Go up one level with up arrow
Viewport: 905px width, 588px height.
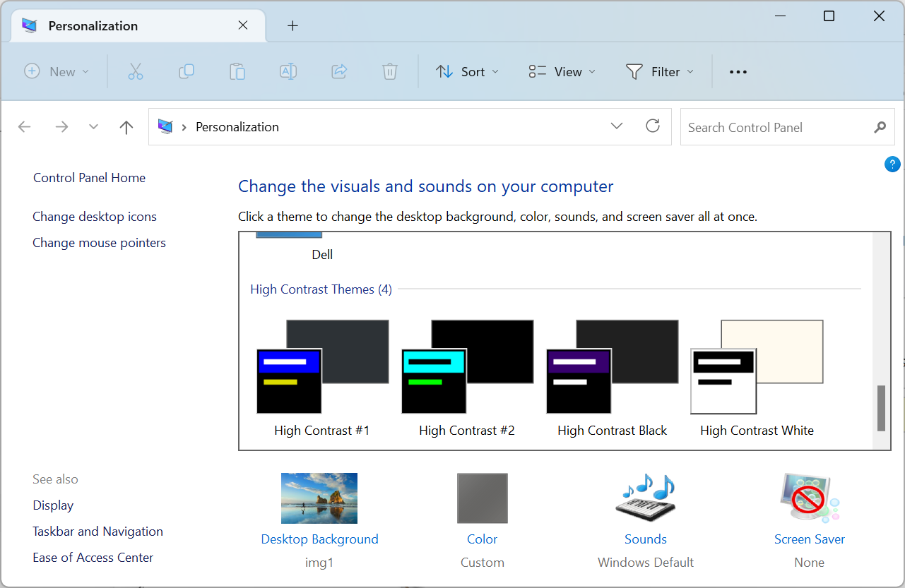tap(126, 127)
